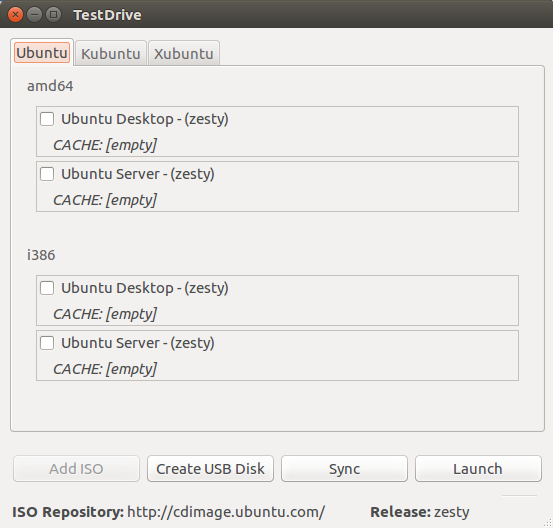The height and width of the screenshot is (528, 553).
Task: Click CACHE: [empty] under amd64 Ubuntu Server
Action: [105, 200]
